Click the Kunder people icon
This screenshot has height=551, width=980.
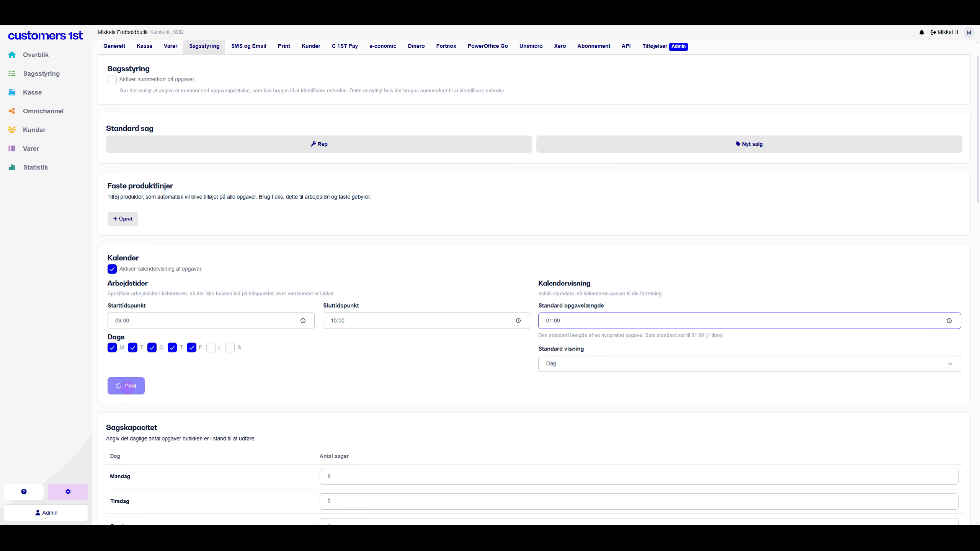pyautogui.click(x=12, y=130)
